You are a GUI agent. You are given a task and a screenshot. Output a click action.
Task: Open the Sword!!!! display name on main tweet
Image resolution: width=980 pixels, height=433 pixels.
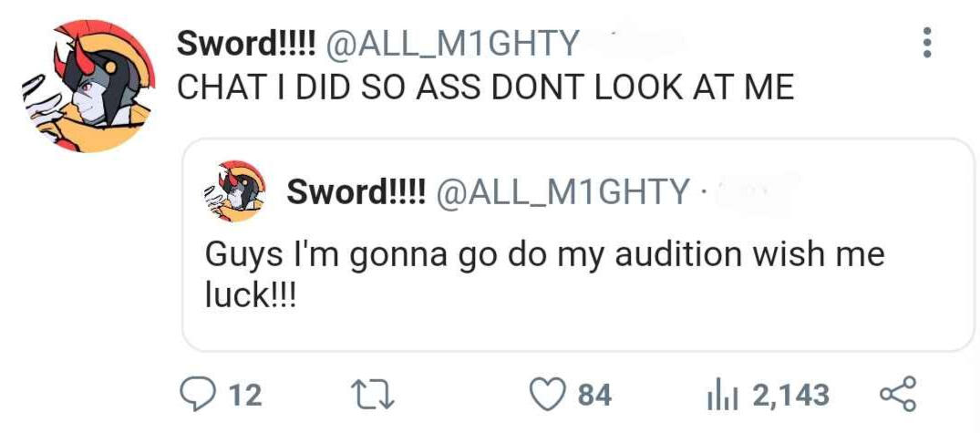[246, 43]
